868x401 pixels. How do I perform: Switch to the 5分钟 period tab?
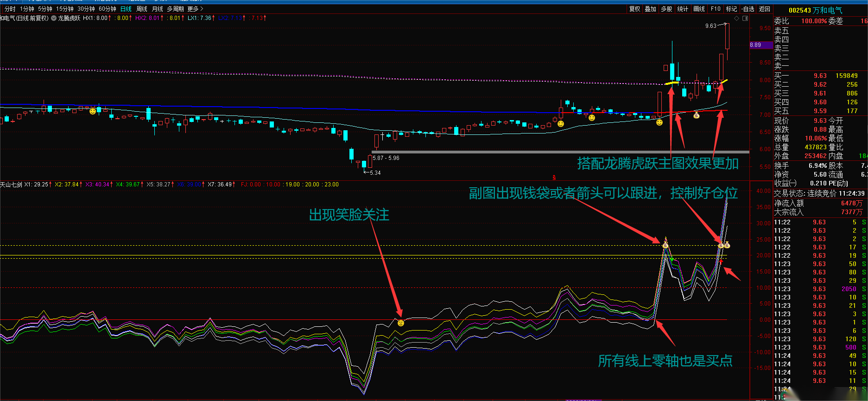45,9
